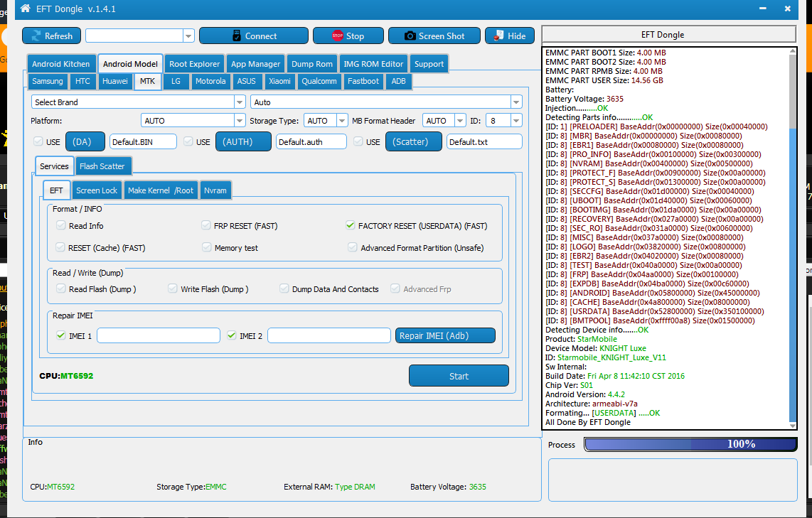Viewport: 812px width, 518px height.
Task: Open the MB Format Header dropdown
Action: coord(460,121)
